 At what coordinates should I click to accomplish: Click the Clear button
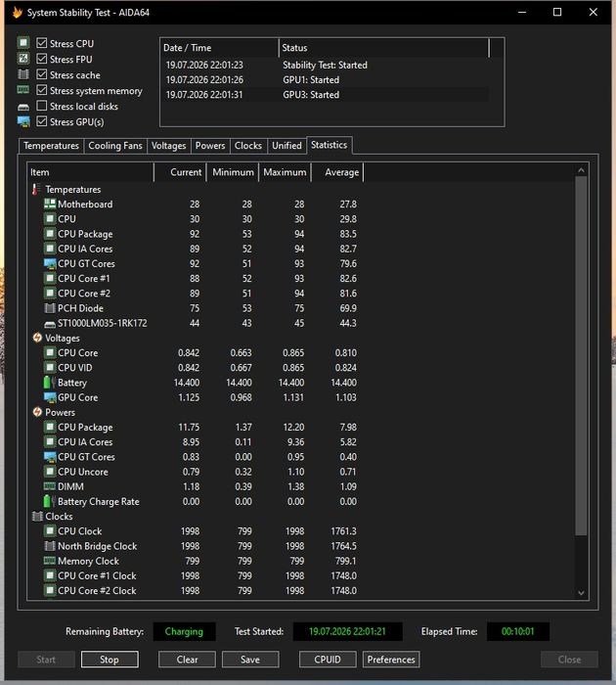click(187, 660)
